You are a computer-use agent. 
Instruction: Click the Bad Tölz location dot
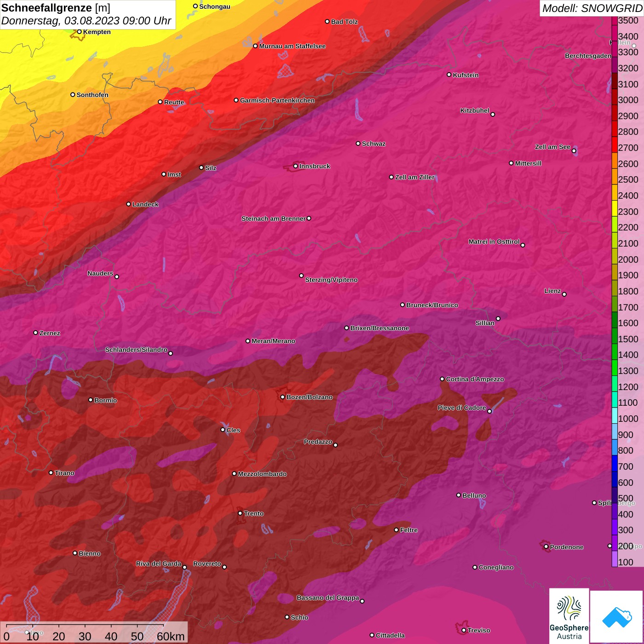[x=327, y=21]
